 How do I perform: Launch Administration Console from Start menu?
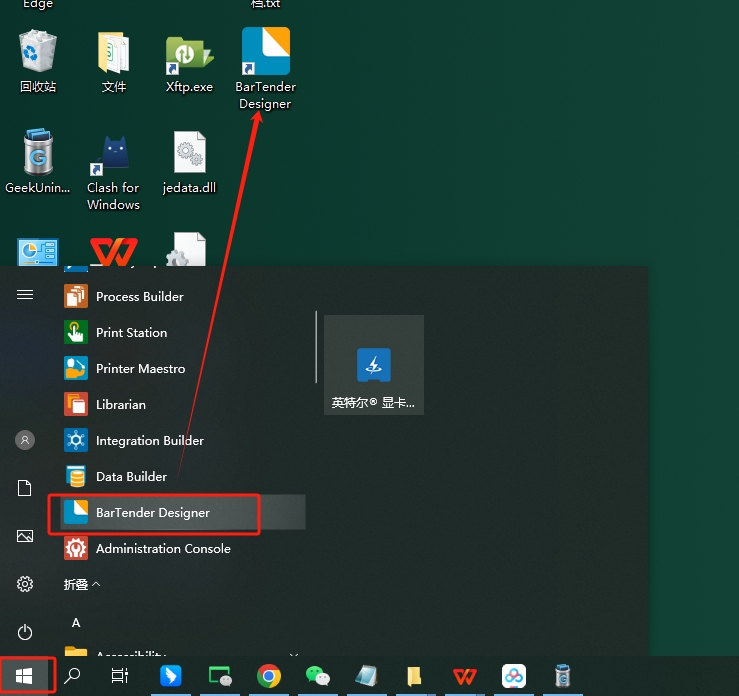(184, 549)
